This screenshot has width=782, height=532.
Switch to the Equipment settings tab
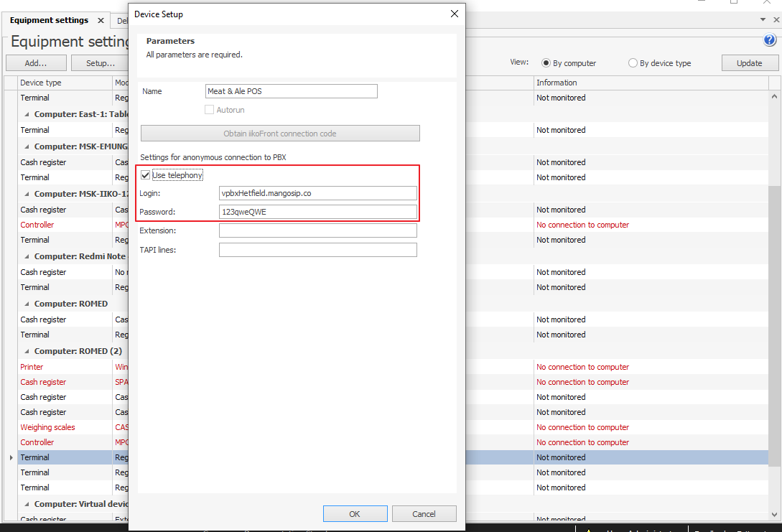[x=49, y=21]
